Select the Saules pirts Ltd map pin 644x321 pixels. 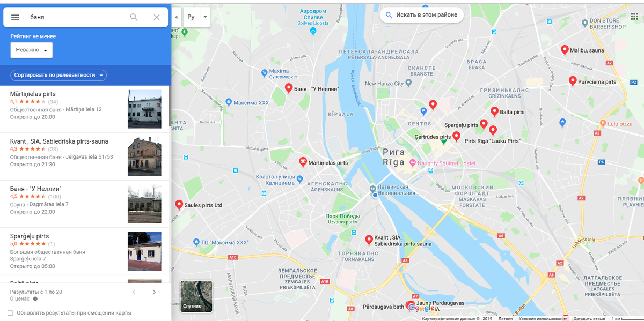tap(179, 205)
